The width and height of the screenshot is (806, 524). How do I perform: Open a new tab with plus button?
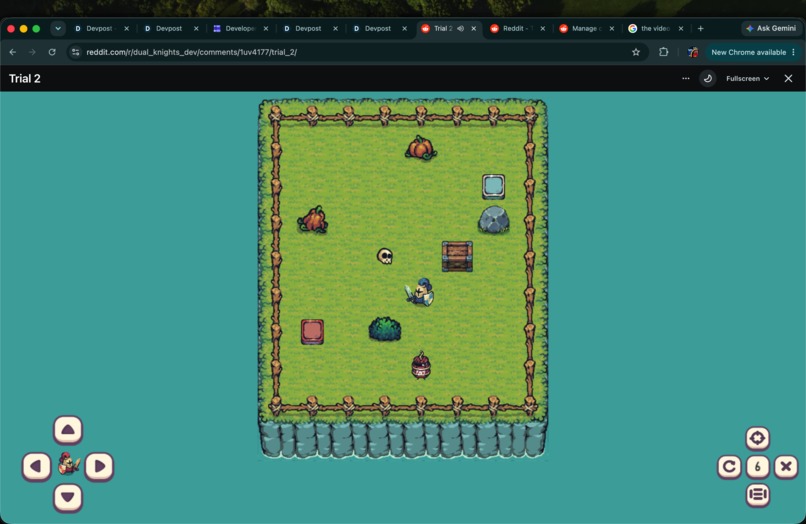(x=701, y=29)
